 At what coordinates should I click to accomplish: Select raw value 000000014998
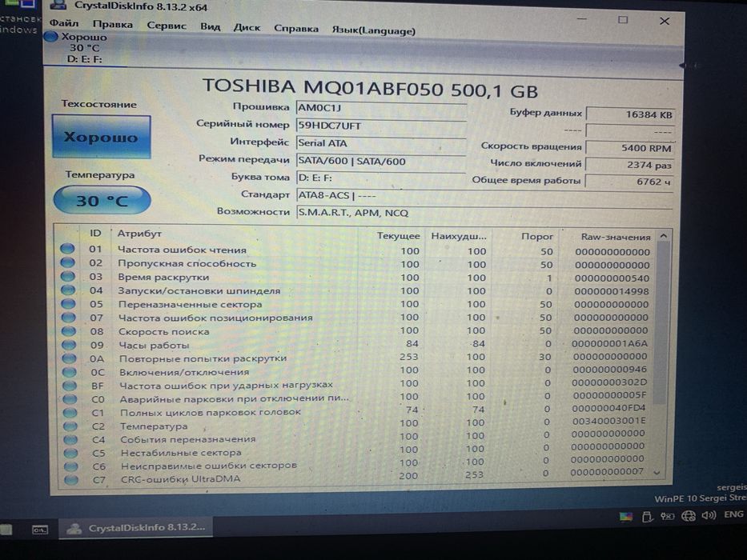611,291
